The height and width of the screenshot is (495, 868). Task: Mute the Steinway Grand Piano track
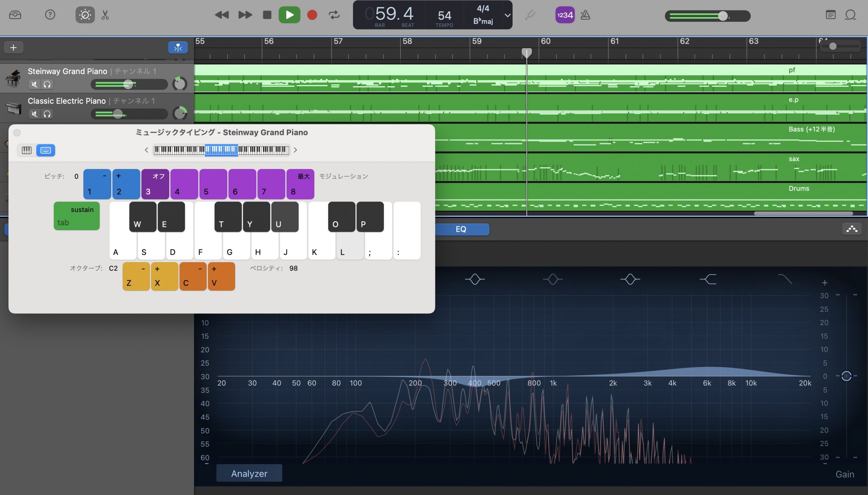34,84
